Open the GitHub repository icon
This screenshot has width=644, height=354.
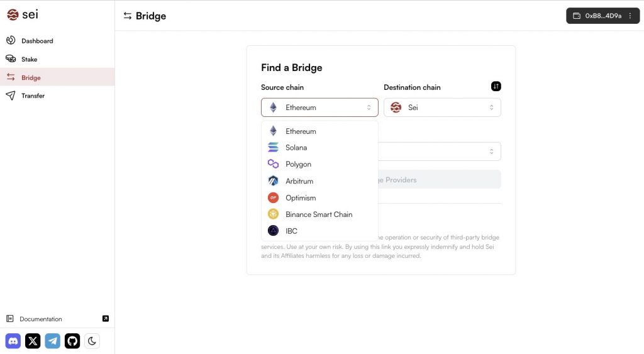coord(72,341)
